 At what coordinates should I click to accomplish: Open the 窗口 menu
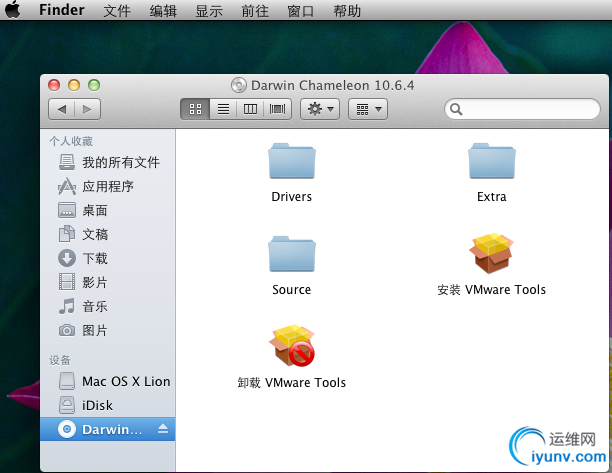(x=301, y=11)
